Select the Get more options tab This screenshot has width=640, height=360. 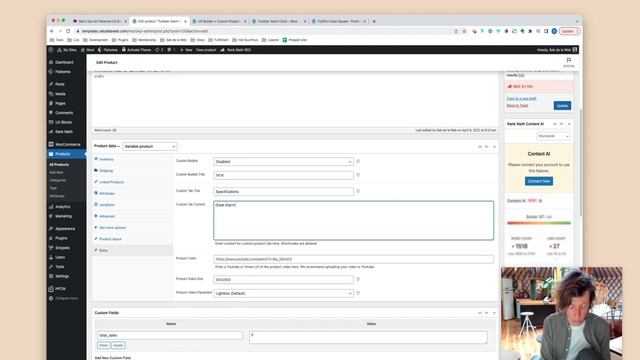point(112,228)
